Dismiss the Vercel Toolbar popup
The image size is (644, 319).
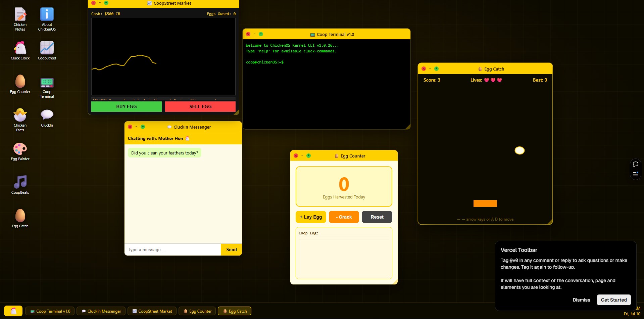pos(581,300)
